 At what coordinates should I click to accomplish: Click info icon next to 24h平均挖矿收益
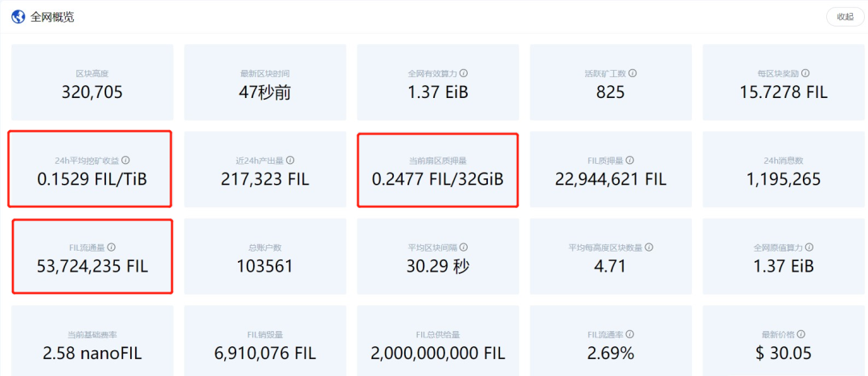click(125, 160)
